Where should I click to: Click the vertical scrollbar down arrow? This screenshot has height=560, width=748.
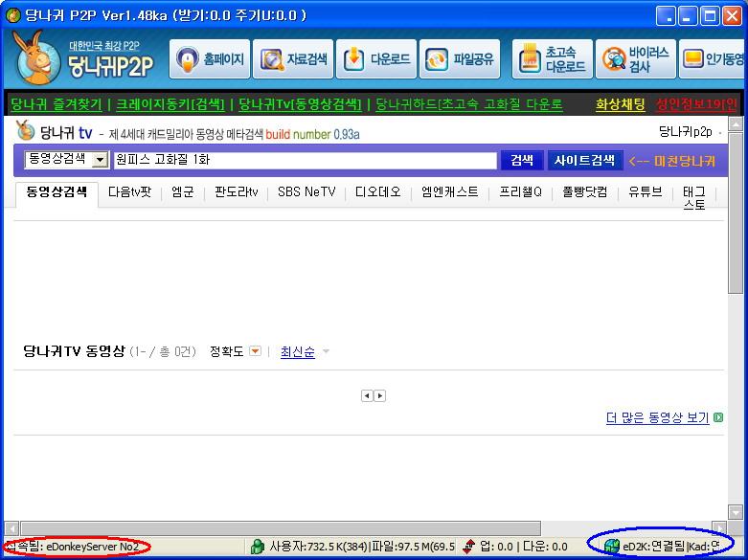click(736, 512)
